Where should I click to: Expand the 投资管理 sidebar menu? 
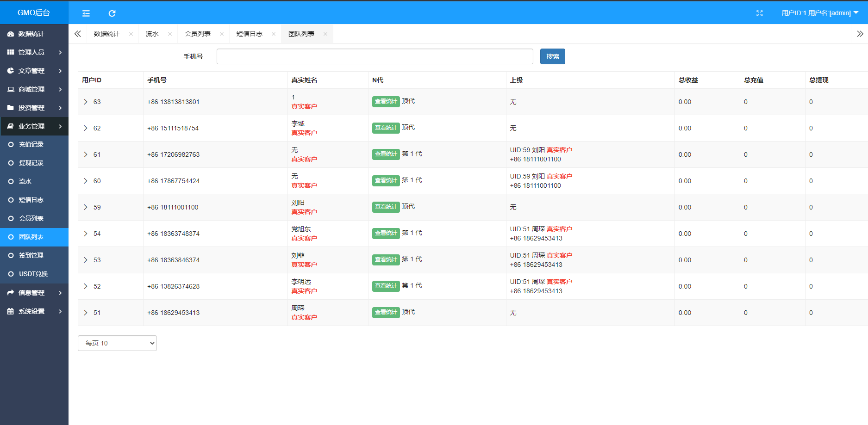point(34,108)
